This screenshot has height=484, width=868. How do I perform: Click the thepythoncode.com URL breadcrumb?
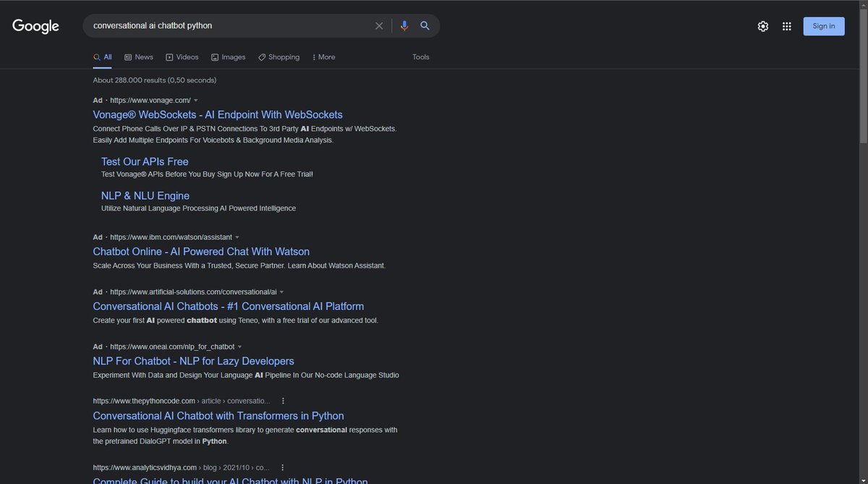point(182,401)
